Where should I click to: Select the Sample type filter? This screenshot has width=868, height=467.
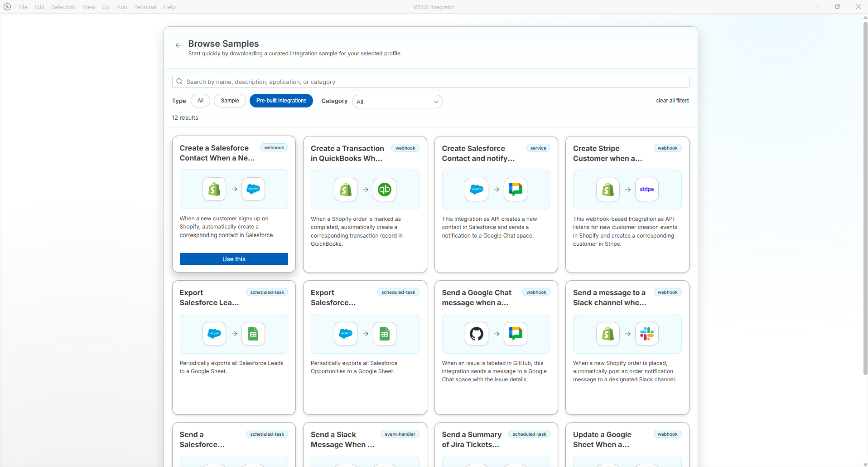point(230,101)
